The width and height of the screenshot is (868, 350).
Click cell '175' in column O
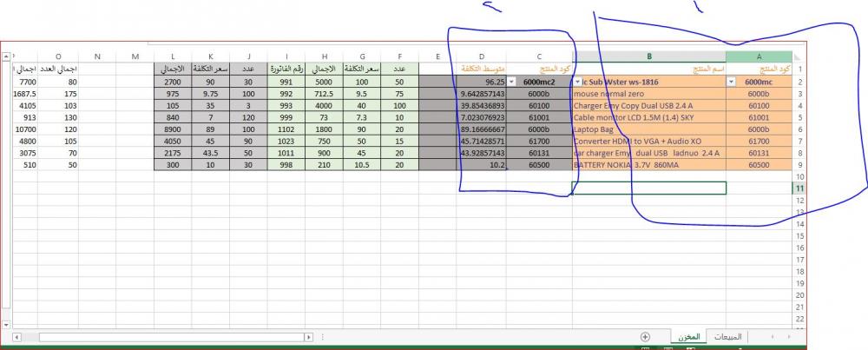tap(58, 94)
